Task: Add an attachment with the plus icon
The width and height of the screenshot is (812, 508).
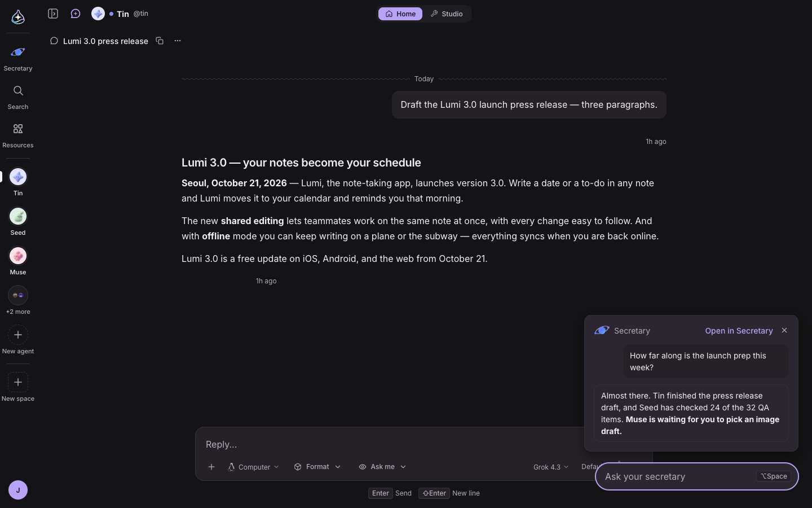Action: point(211,467)
